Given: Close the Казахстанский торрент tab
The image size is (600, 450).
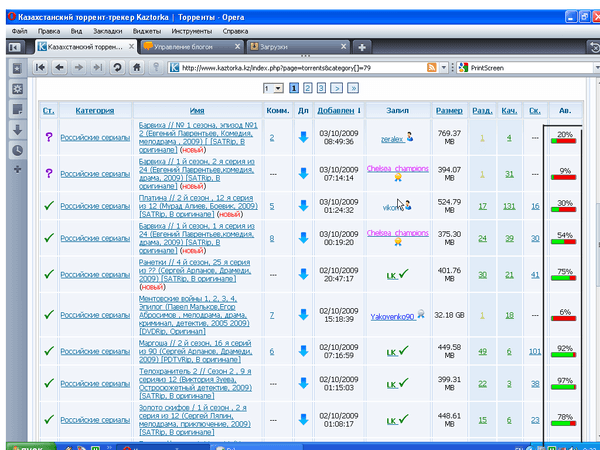Looking at the screenshot, I should pyautogui.click(x=131, y=46).
